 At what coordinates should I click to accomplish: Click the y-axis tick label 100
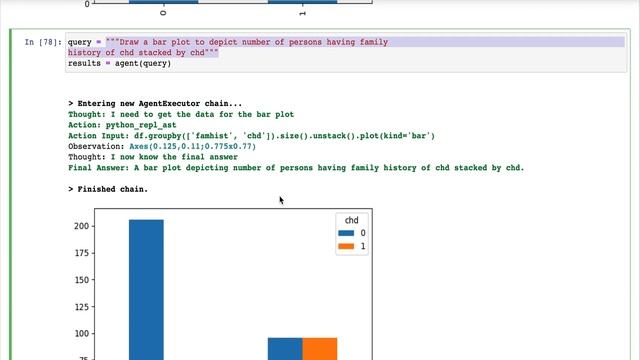click(81, 333)
